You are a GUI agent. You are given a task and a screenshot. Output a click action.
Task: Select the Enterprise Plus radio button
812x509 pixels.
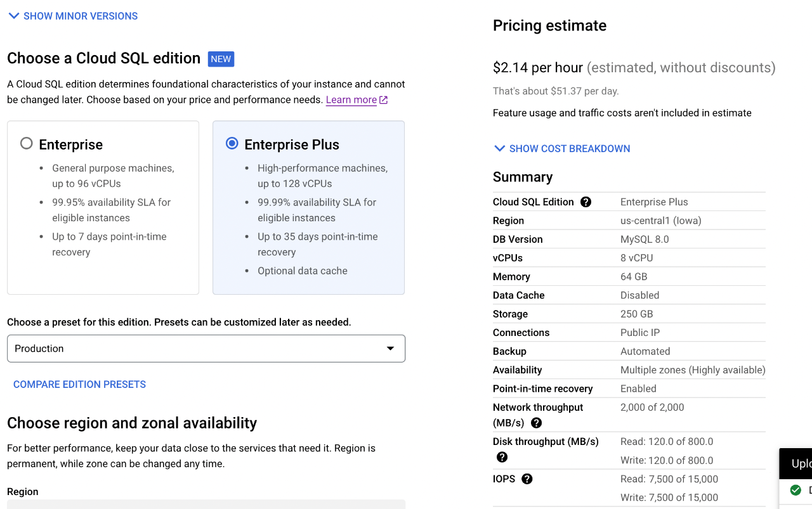[232, 143]
